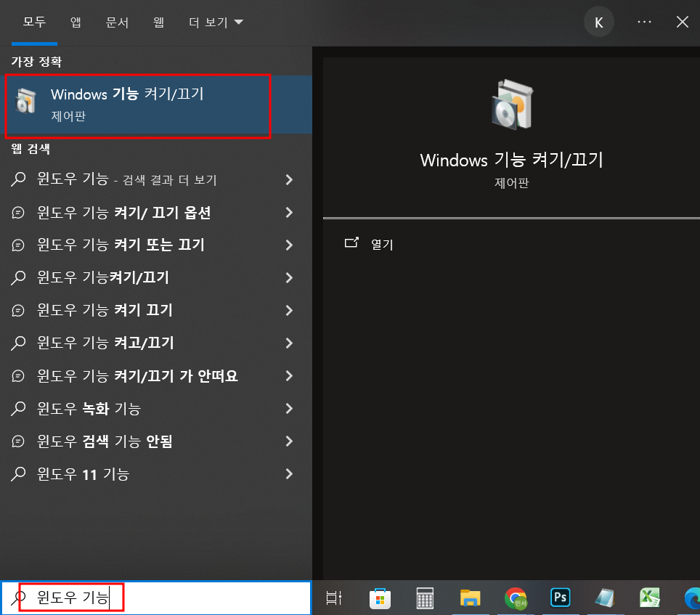Expand chevron for 윈도우 기능 켜기 끄기

click(x=289, y=310)
